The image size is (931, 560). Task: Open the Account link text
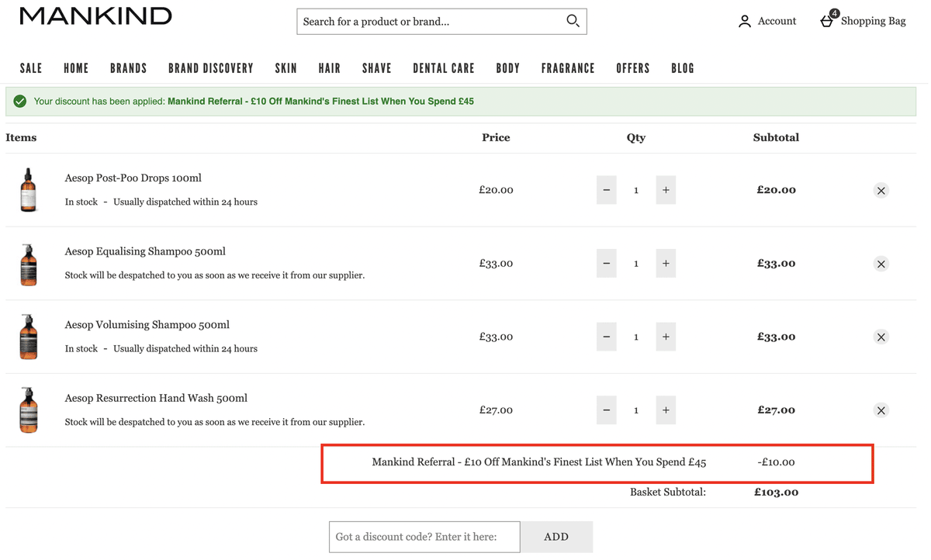[777, 21]
